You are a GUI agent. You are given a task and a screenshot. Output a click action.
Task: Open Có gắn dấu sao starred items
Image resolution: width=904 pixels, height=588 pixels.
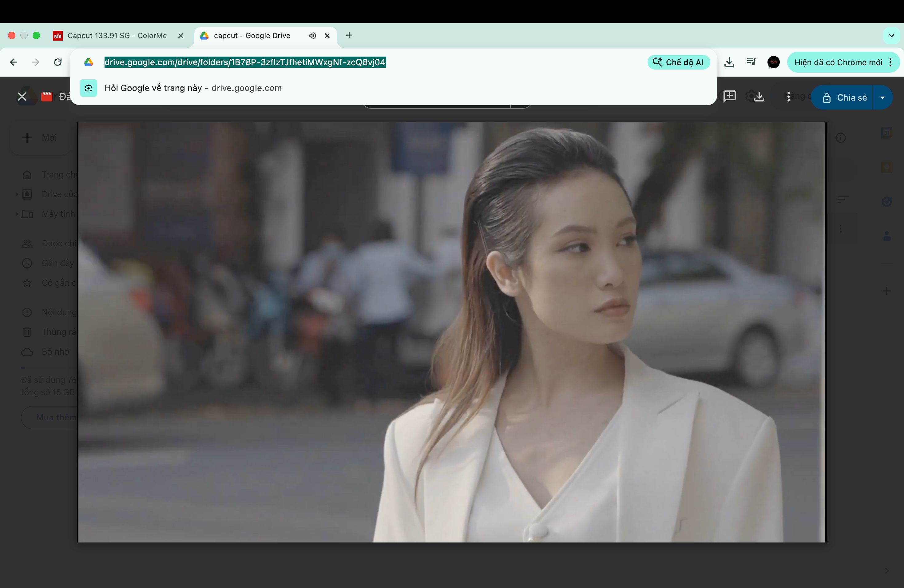[x=50, y=283]
